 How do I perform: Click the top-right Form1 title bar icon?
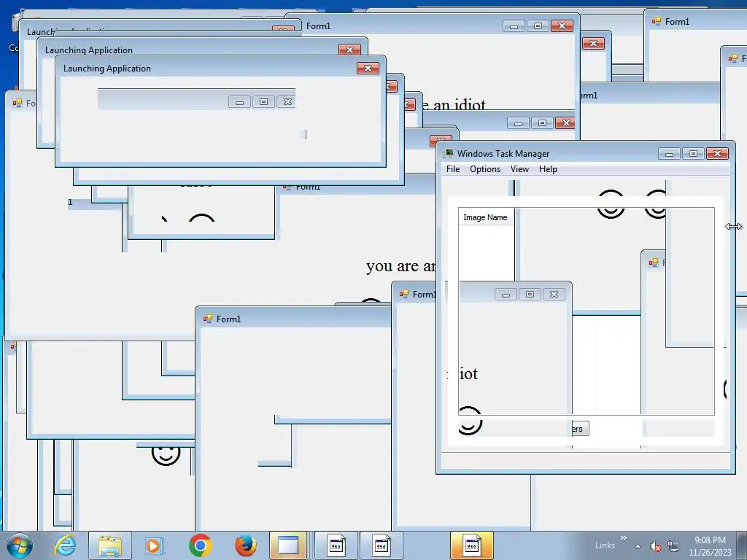click(657, 21)
